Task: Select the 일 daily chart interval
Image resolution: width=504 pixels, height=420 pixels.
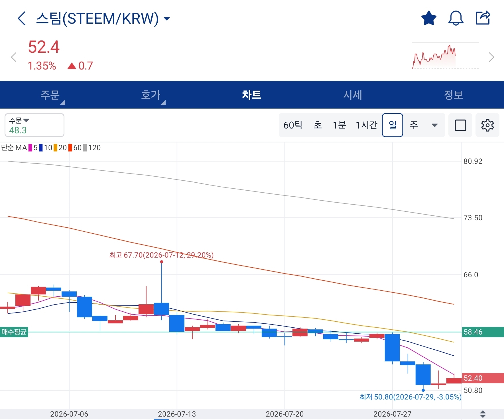Action: (x=393, y=125)
